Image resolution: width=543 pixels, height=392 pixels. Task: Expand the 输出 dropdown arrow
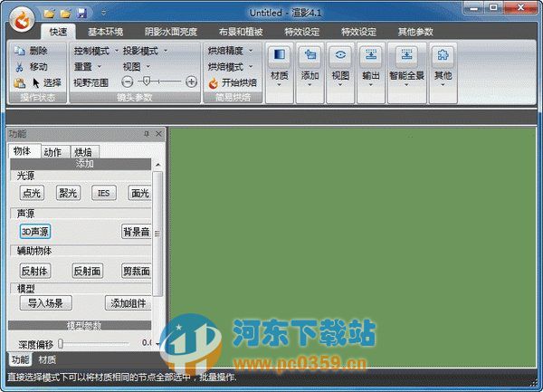[371, 85]
